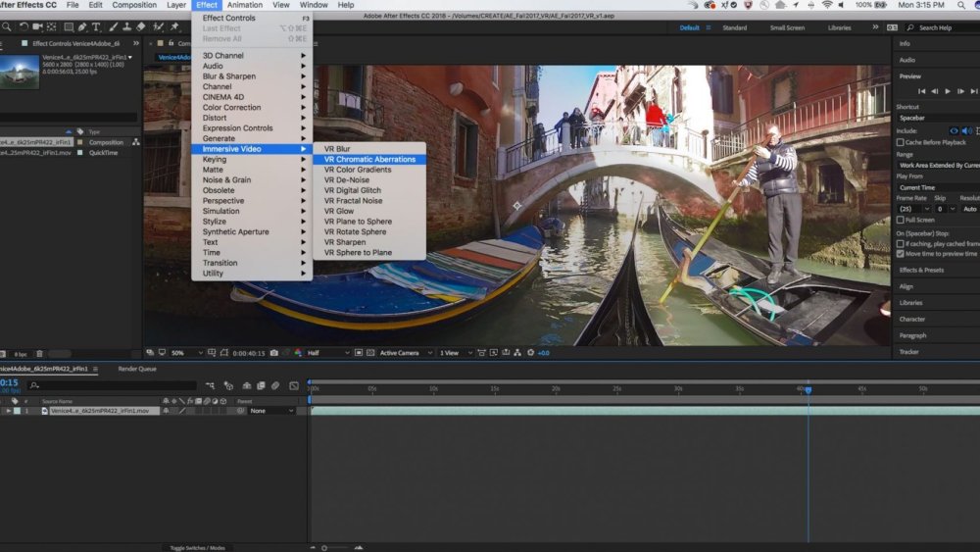
Task: Open Spotlight search in macOS menu bar
Action: tap(960, 5)
